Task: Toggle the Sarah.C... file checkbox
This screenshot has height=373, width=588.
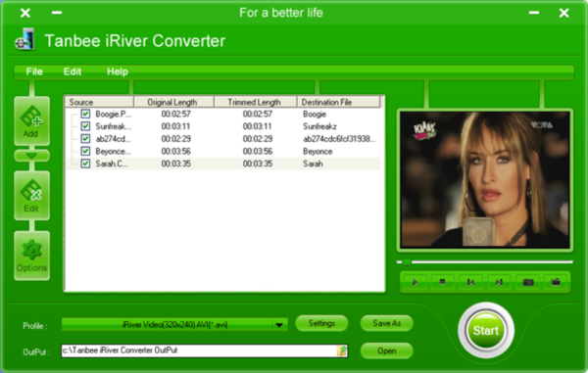Action: click(x=85, y=163)
